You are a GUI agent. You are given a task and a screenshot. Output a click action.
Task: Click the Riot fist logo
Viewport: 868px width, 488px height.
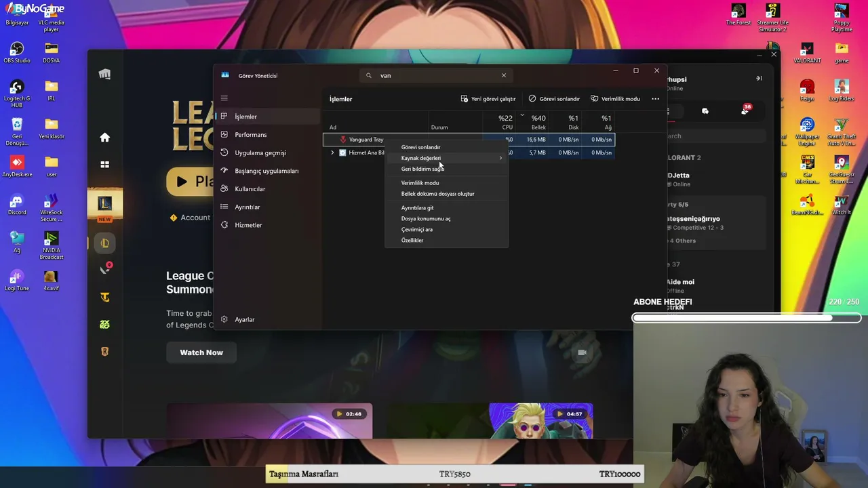(104, 74)
